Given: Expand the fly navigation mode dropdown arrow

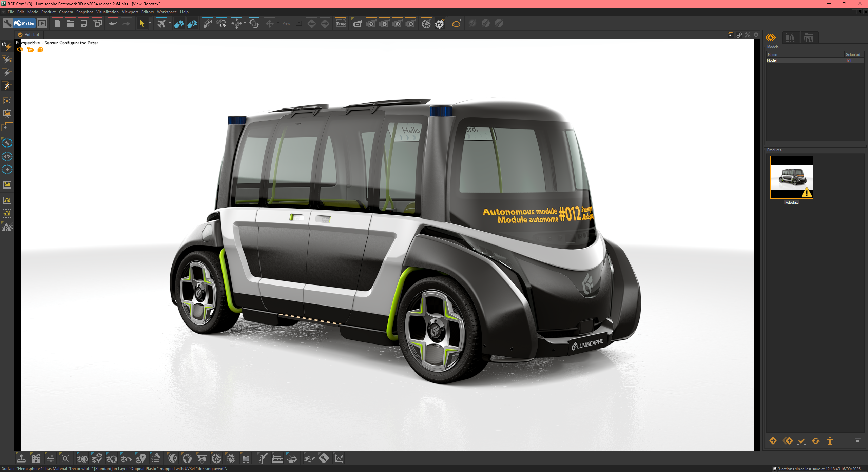Looking at the screenshot, I should point(170,23).
